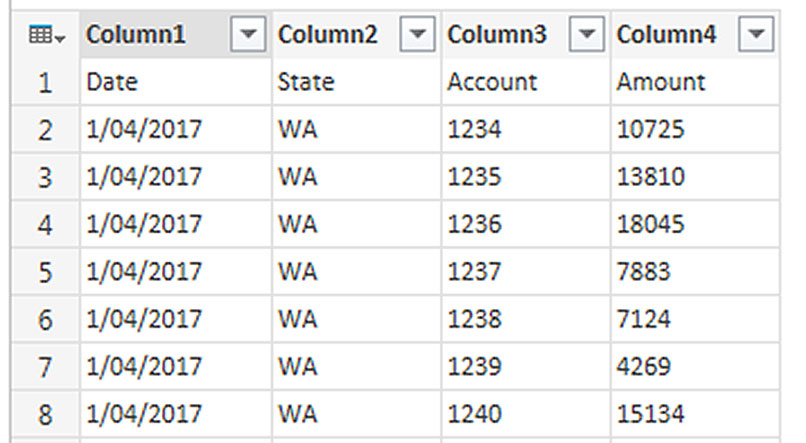The width and height of the screenshot is (806, 443).
Task: Select row number 3
Action: pyautogui.click(x=46, y=177)
